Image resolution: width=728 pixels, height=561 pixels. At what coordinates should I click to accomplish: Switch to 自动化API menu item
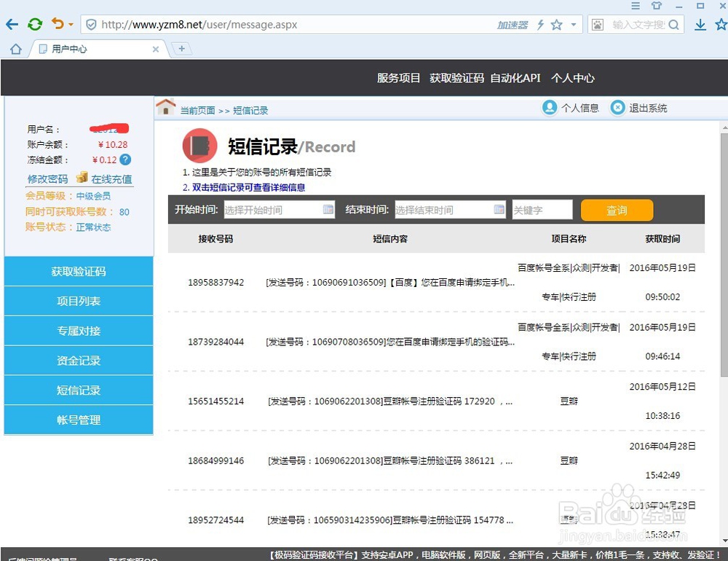click(515, 78)
